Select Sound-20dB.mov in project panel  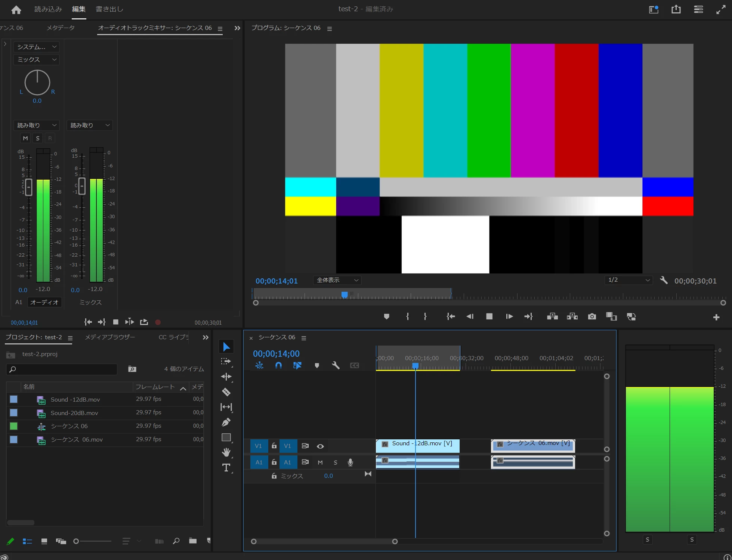74,413
